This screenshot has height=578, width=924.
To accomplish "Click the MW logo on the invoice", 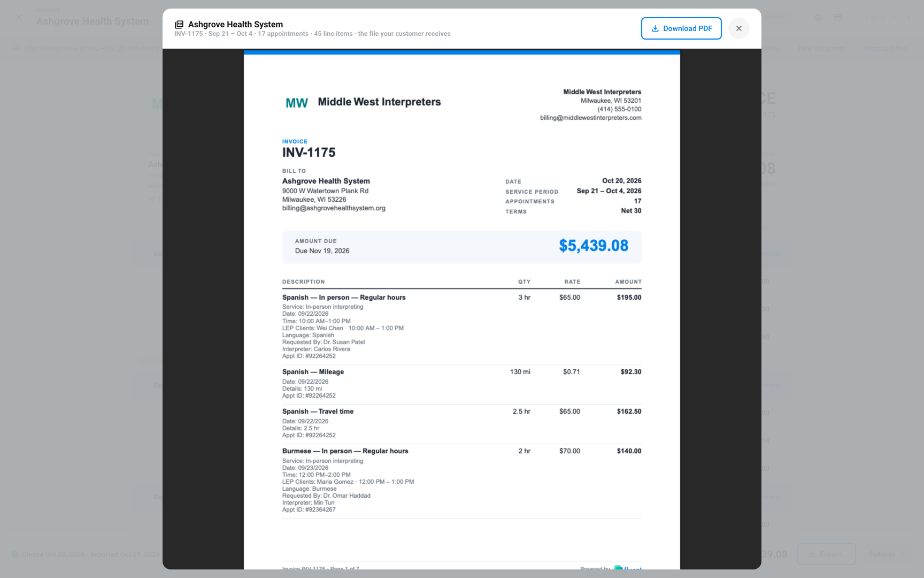I will pyautogui.click(x=297, y=103).
